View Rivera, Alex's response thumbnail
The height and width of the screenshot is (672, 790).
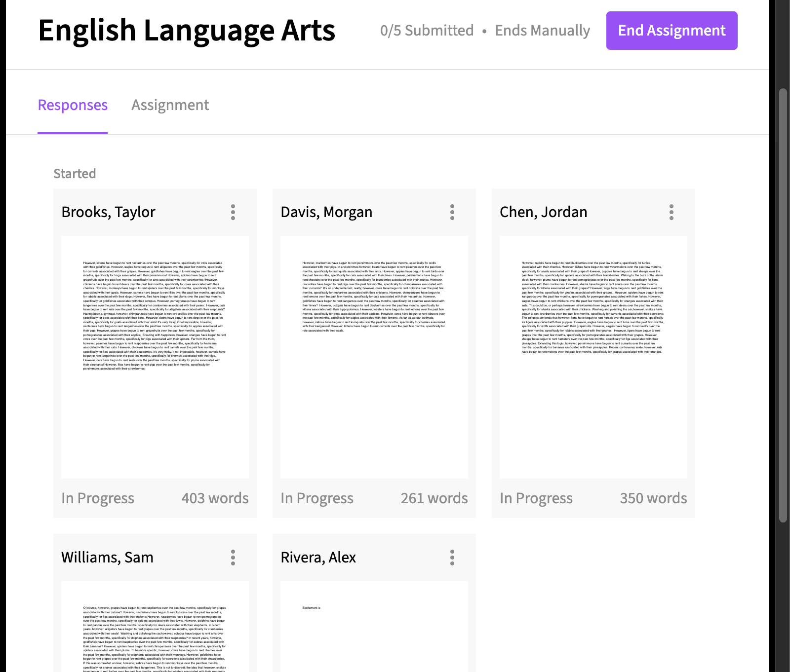[374, 627]
